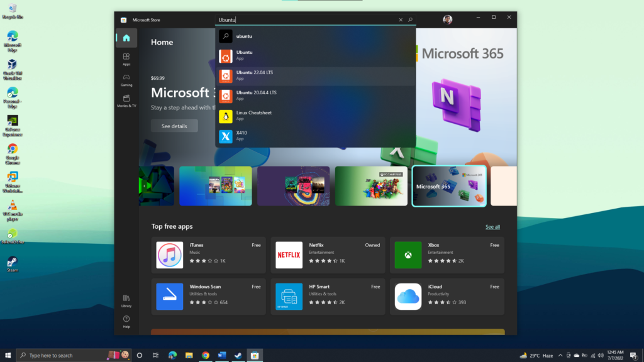Open the Apps section in sidebar
This screenshot has width=644, height=362.
tap(126, 60)
